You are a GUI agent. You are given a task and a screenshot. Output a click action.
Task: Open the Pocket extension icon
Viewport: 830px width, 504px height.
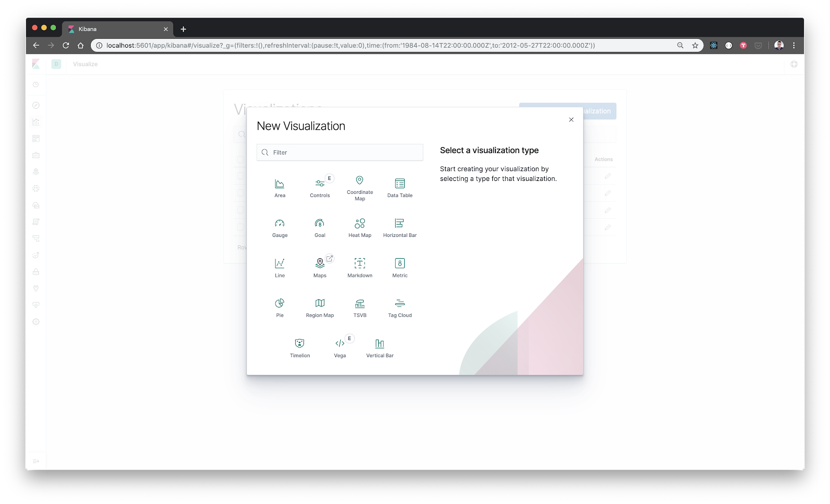pyautogui.click(x=758, y=45)
